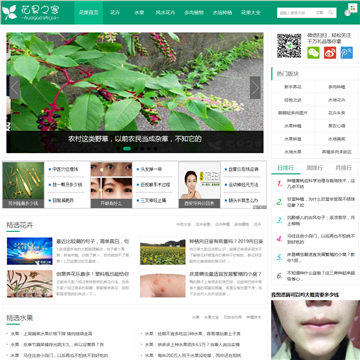360x360 pixels.
Task: Switch to 日排行 ranking tab
Action: pyautogui.click(x=286, y=168)
